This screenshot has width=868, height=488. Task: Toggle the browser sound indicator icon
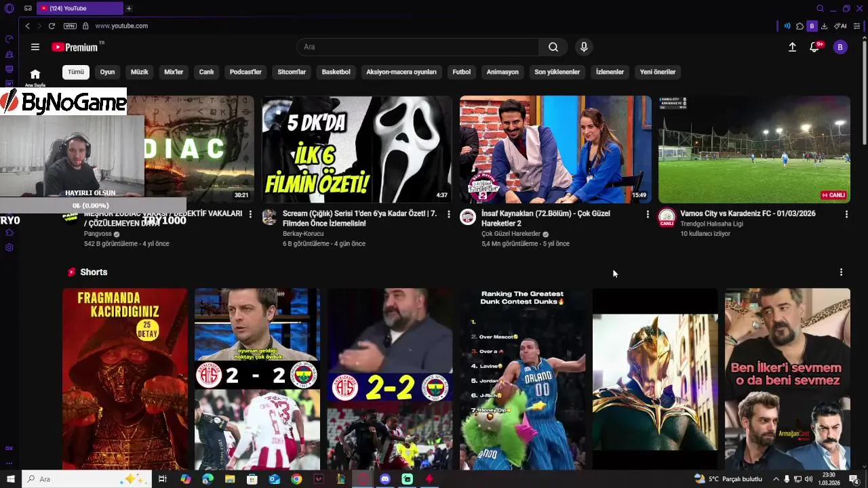tap(787, 26)
